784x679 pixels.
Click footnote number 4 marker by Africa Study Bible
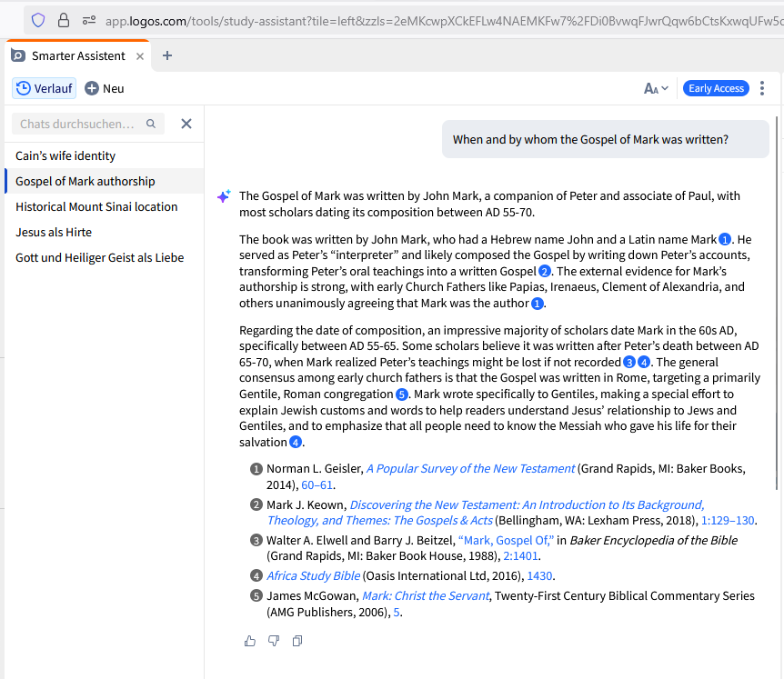pos(256,576)
